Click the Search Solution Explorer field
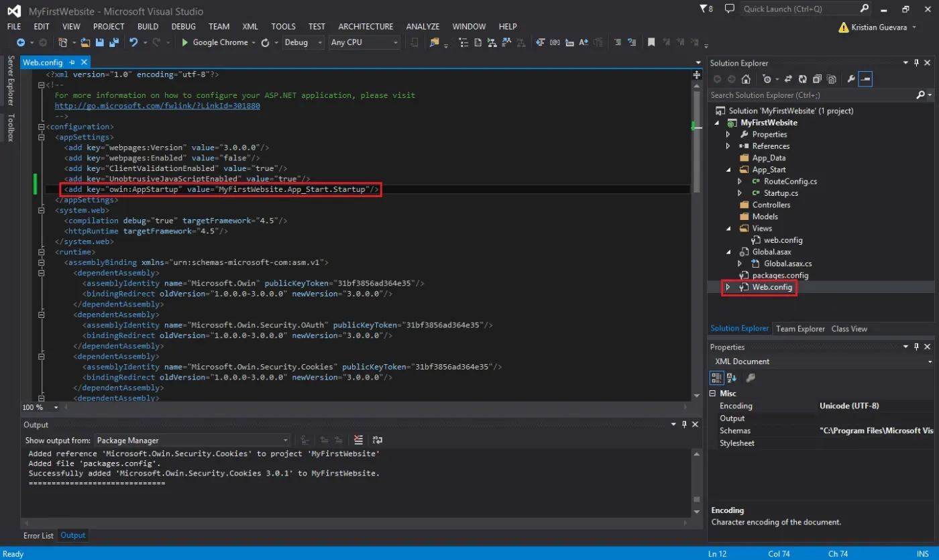Screen dimensions: 939x560 pyautogui.click(x=812, y=95)
